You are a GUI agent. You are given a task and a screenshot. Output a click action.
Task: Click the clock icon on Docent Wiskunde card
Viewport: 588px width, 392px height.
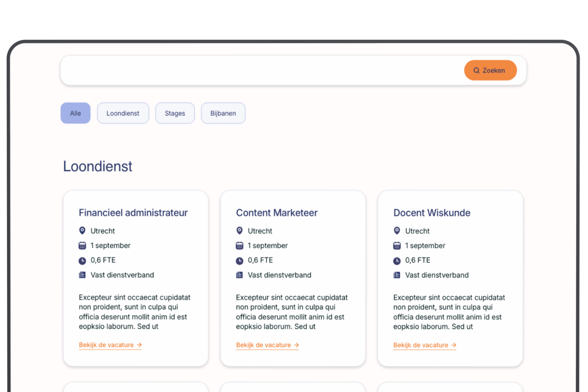coord(397,261)
